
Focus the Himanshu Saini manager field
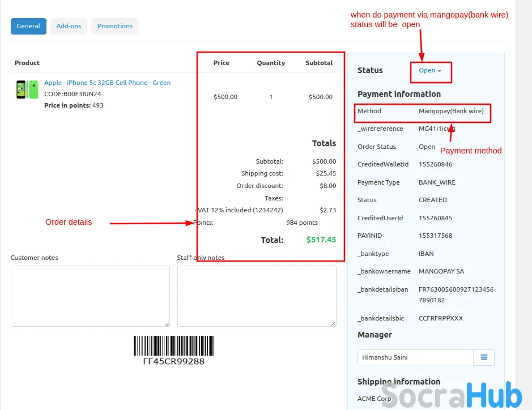coord(415,357)
